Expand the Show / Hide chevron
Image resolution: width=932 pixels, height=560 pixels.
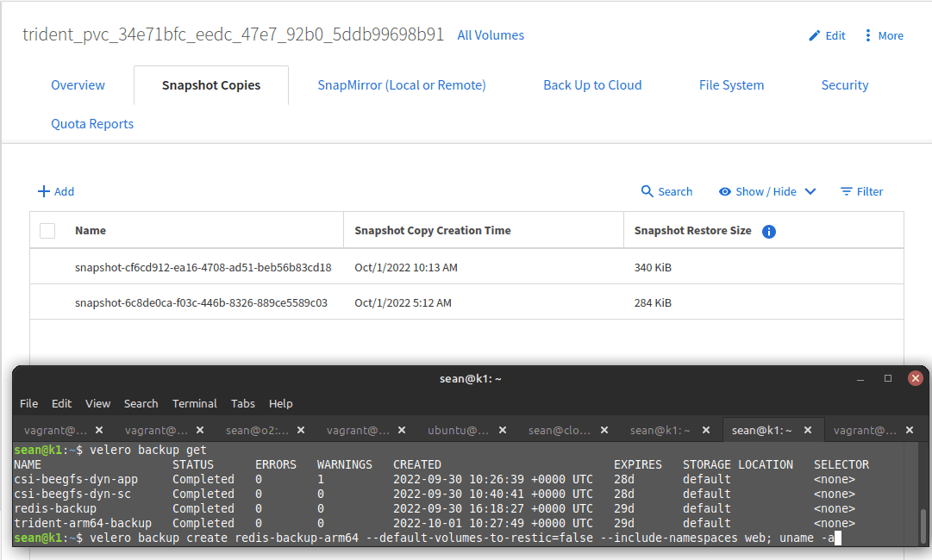click(810, 192)
